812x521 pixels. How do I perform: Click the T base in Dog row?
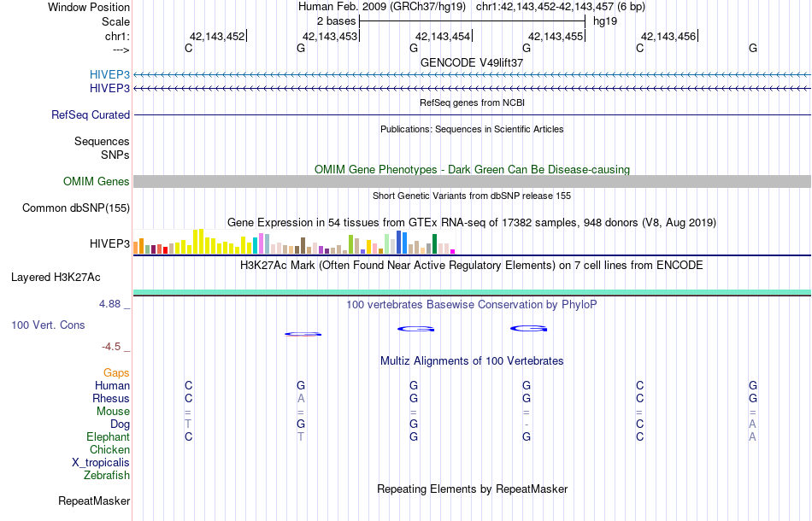[x=188, y=424]
